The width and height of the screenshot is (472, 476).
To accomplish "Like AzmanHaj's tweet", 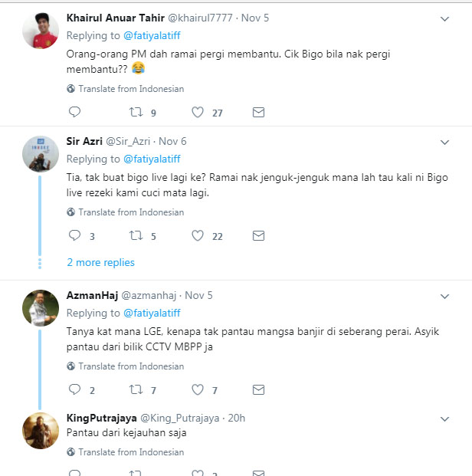I will click(x=198, y=390).
